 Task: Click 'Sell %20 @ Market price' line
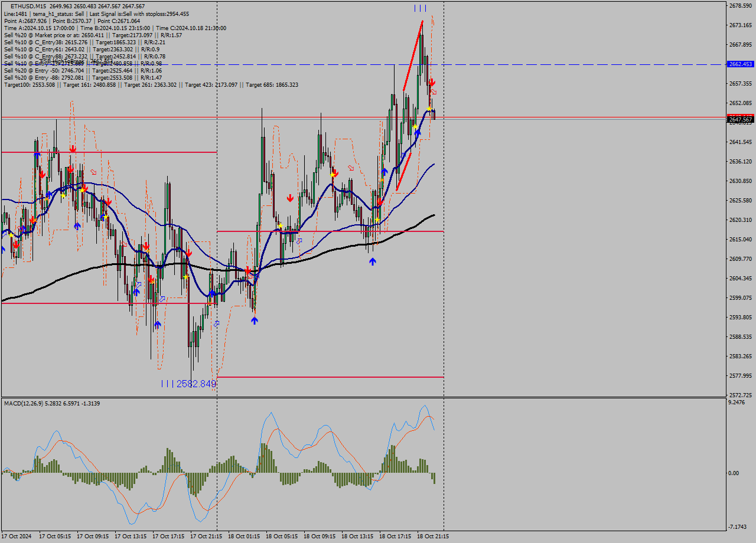pyautogui.click(x=93, y=35)
